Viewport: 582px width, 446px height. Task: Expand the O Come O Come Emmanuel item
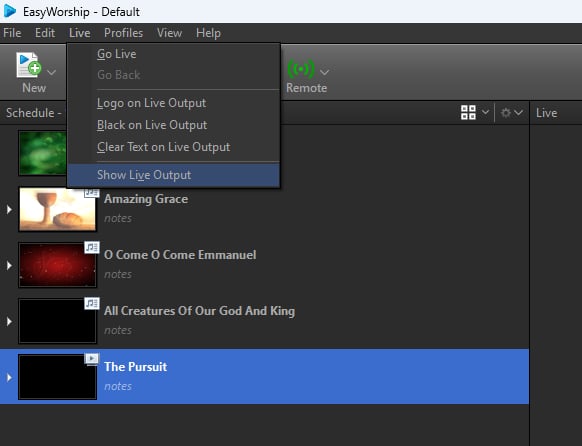[x=9, y=266]
